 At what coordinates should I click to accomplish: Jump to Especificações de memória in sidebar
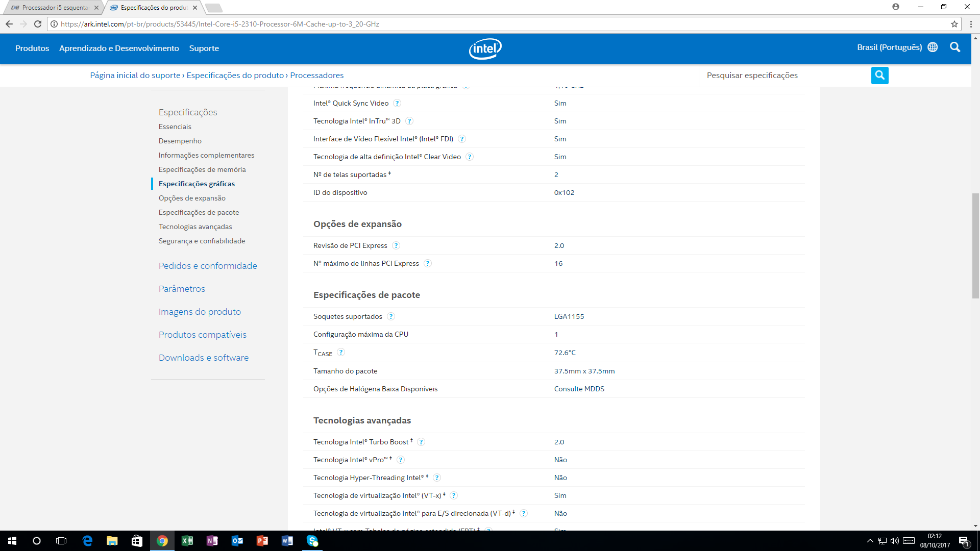(x=202, y=170)
